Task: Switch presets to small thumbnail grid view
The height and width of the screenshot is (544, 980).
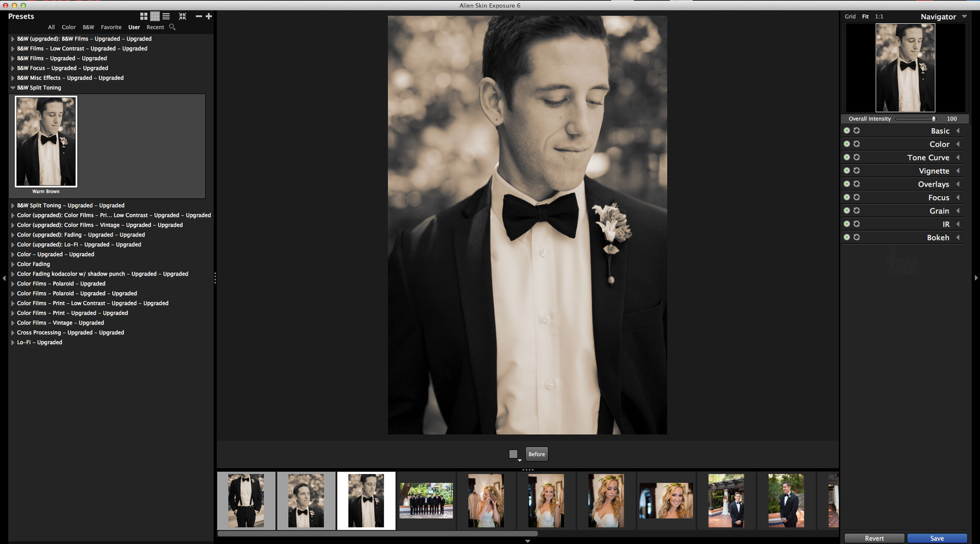Action: 155,17
